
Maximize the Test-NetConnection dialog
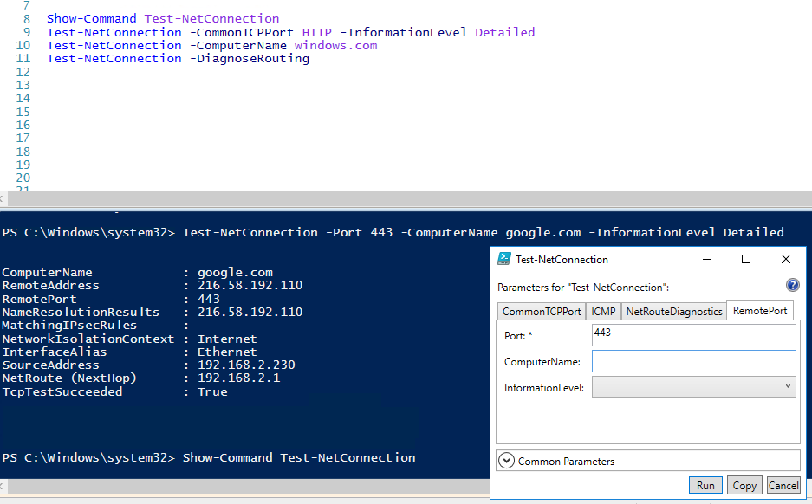click(x=746, y=259)
